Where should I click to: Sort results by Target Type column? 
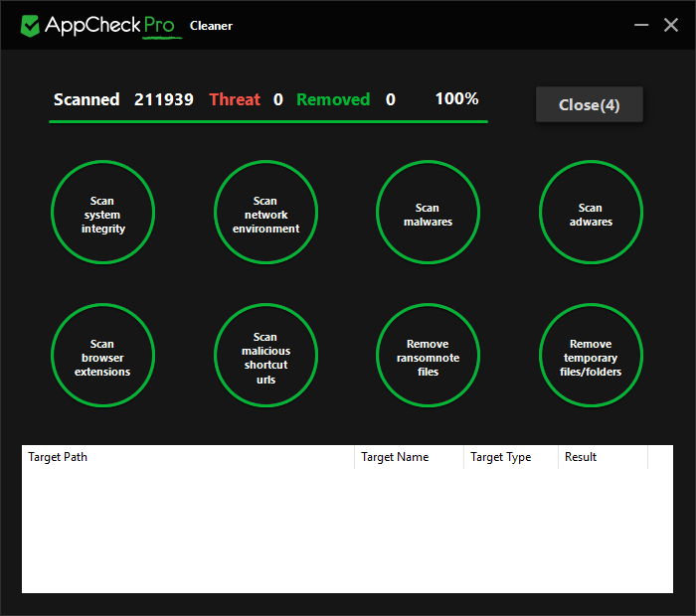click(509, 457)
